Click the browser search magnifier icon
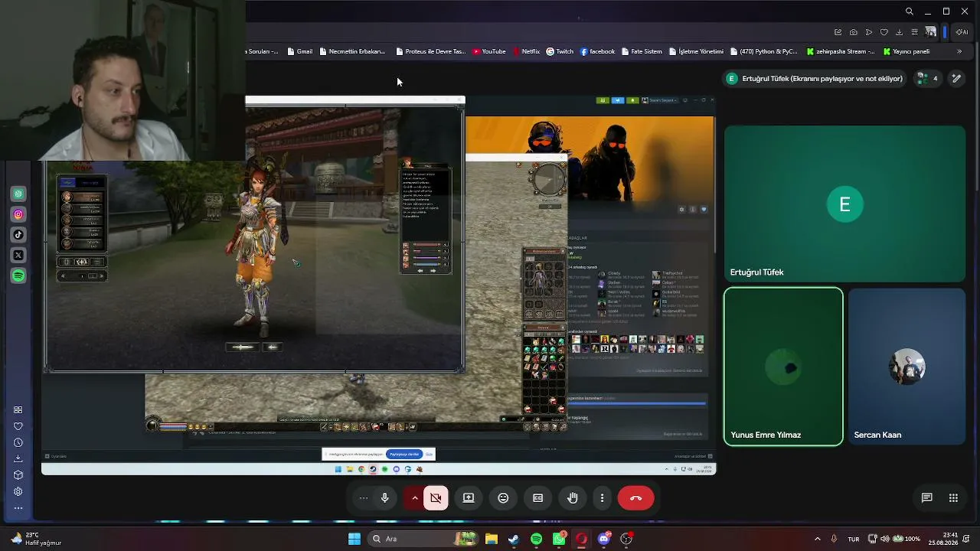Image resolution: width=980 pixels, height=551 pixels. point(909,11)
